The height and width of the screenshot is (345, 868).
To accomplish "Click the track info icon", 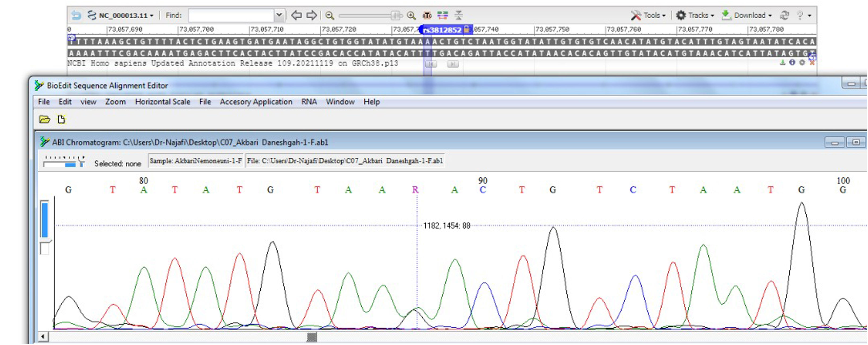I will point(792,63).
